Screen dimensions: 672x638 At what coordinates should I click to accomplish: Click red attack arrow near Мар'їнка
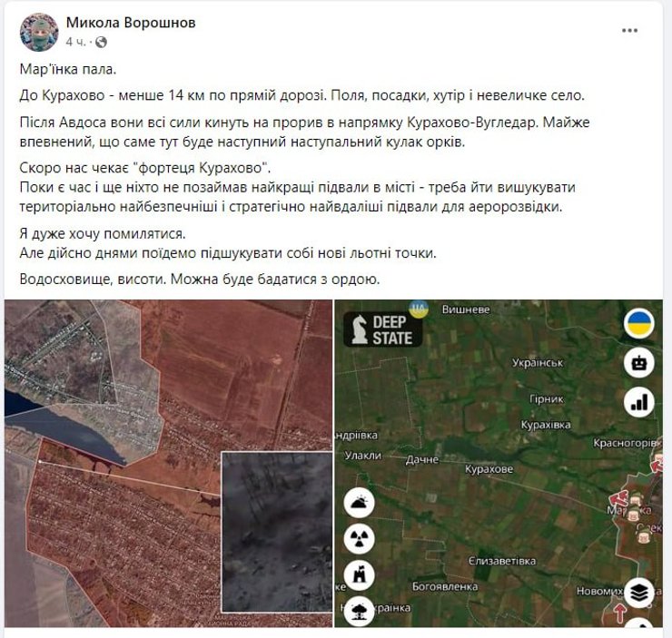(x=618, y=499)
